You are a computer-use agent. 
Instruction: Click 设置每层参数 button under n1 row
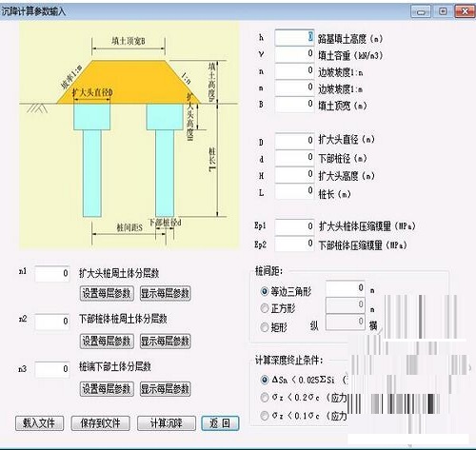pos(107,293)
